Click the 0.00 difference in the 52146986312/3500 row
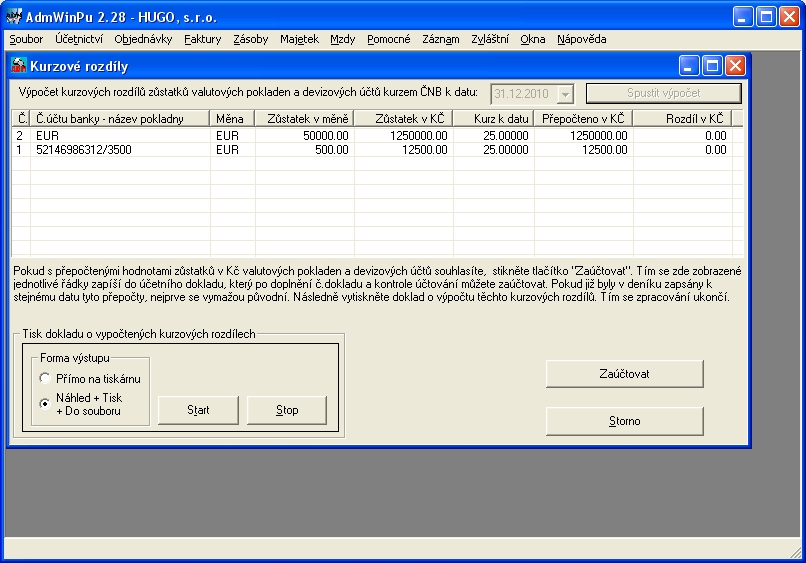The width and height of the screenshot is (806, 563). tap(683, 150)
